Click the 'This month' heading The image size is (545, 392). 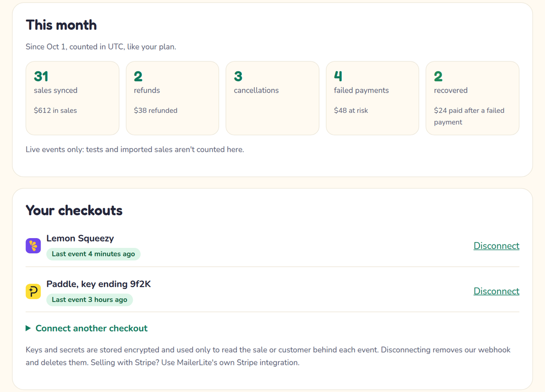(x=61, y=25)
